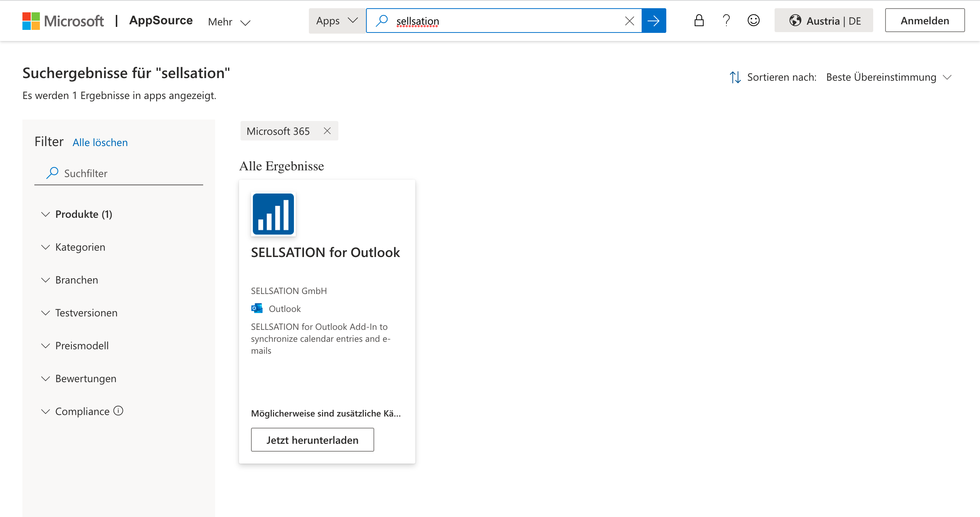The image size is (980, 517).
Task: Click the Microsoft 365 chip label
Action: click(278, 131)
